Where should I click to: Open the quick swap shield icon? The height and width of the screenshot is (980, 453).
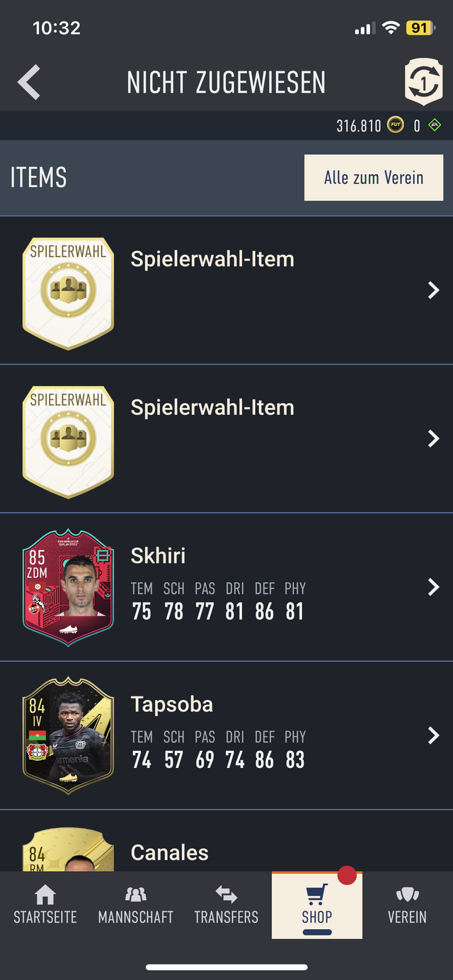point(423,83)
